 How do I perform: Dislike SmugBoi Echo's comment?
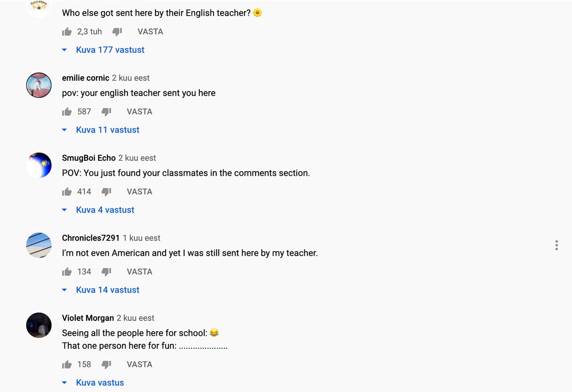coord(106,192)
